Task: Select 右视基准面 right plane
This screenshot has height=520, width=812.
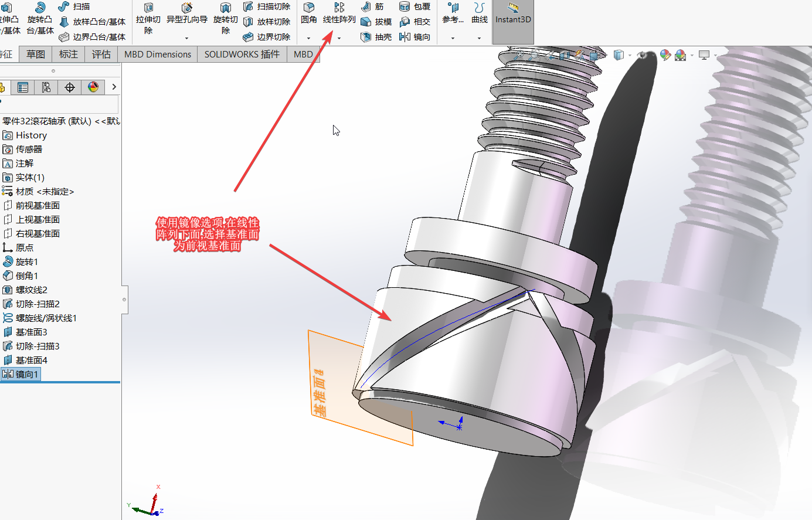Action: tap(31, 234)
